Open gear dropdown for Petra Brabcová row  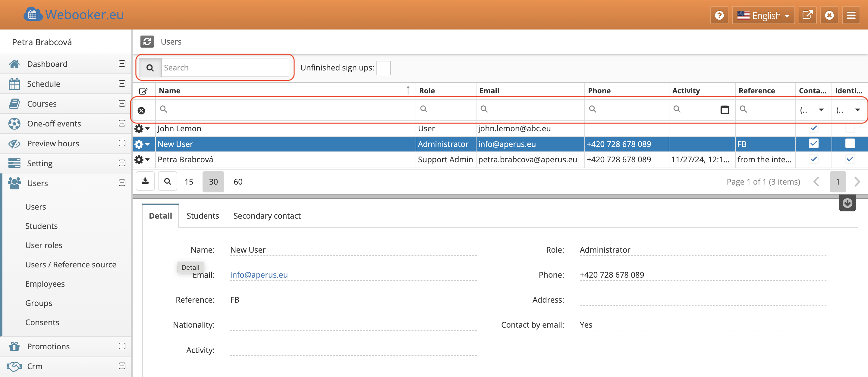[x=142, y=160]
